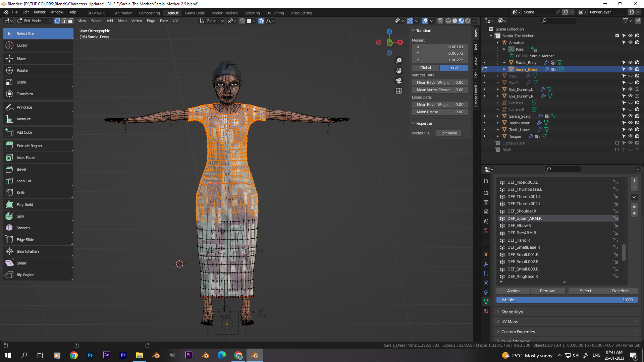
Task: Open the Render menu
Action: pyautogui.click(x=40, y=12)
